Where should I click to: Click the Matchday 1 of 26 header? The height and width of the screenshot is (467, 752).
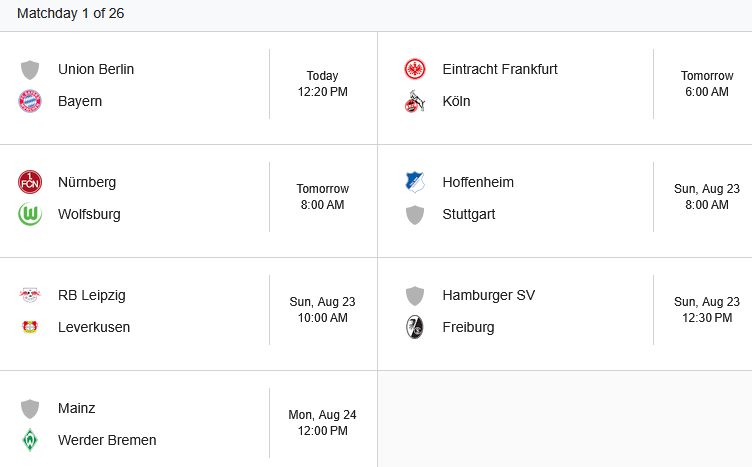click(x=70, y=13)
